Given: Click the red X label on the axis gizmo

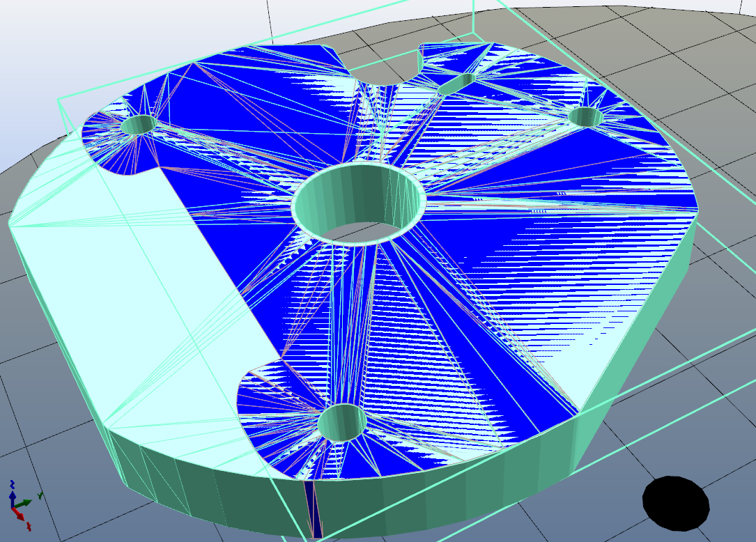Looking at the screenshot, I should (28, 527).
